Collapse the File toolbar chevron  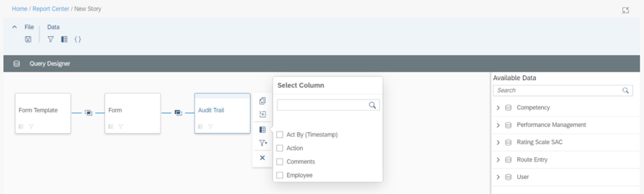point(15,27)
